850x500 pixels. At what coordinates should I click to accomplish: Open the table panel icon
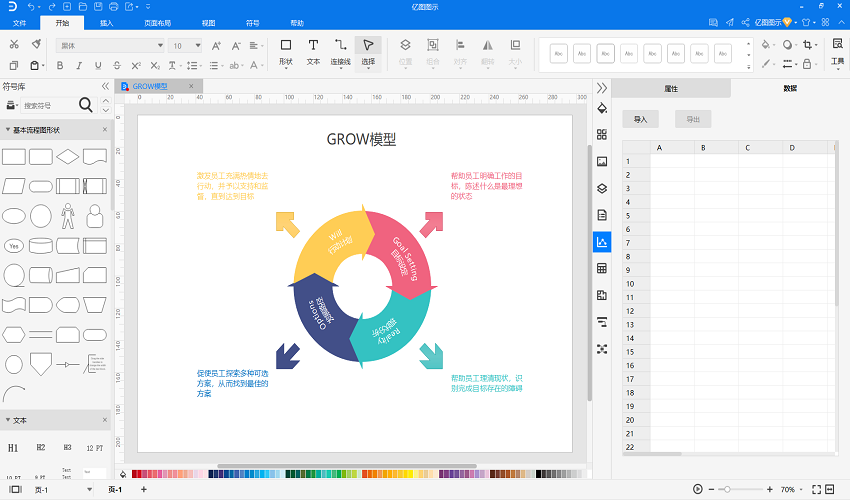click(x=602, y=268)
